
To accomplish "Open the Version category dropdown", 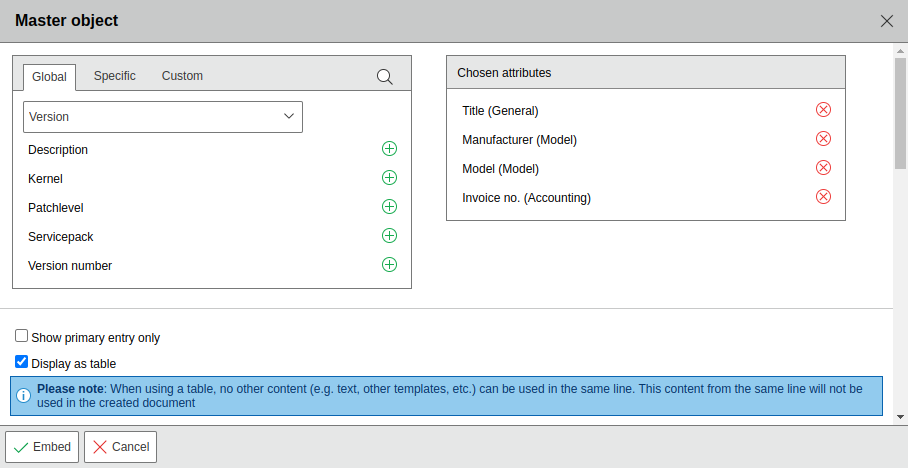I will click(163, 117).
